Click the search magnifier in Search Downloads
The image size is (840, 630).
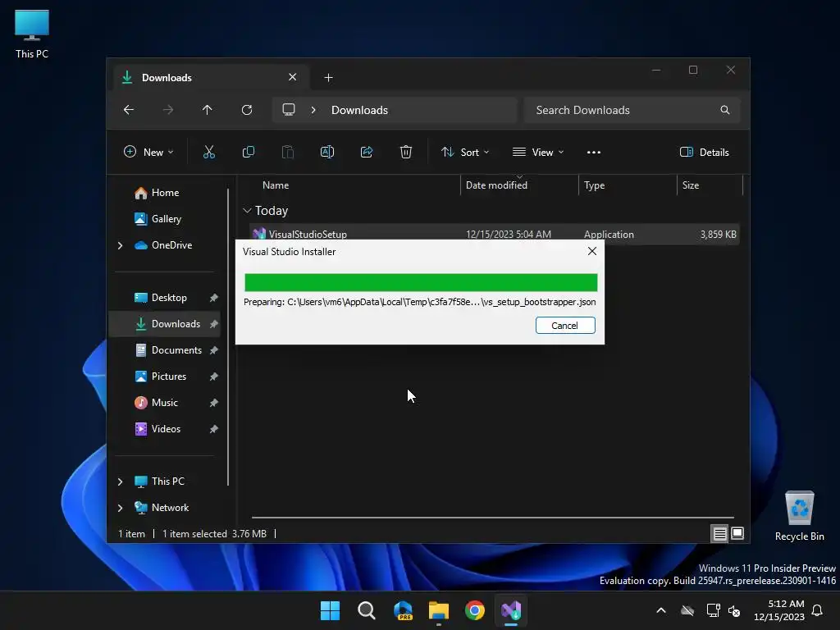(x=725, y=110)
